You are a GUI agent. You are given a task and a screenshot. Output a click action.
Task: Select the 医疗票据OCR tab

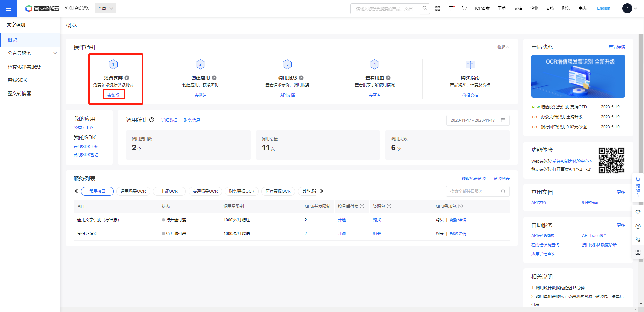(x=278, y=191)
